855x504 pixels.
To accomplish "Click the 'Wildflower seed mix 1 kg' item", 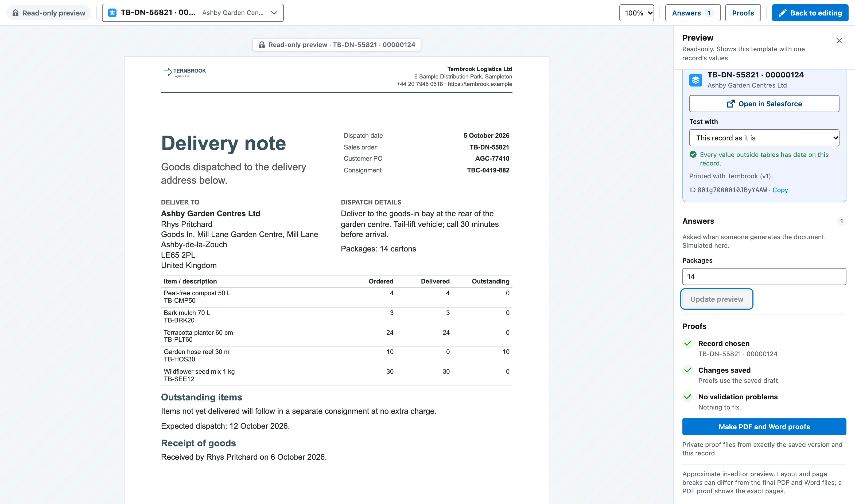I will [x=199, y=372].
